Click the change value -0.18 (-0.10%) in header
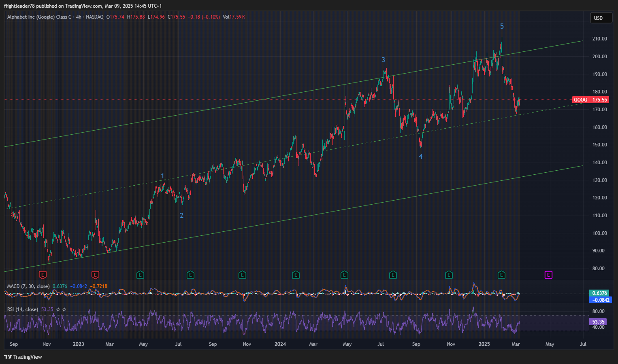 [x=204, y=17]
